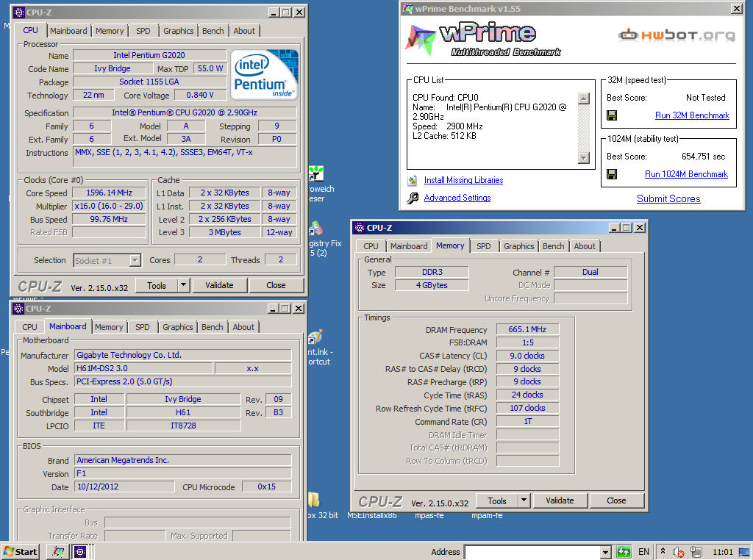Click the Intel Pentium G2020 Name field
This screenshot has height=560, width=753.
pyautogui.click(x=149, y=55)
